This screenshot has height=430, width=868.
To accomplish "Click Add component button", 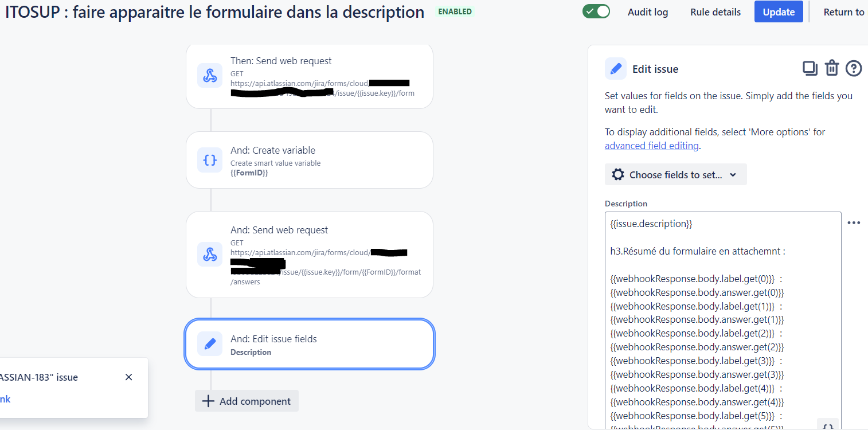I will point(247,401).
